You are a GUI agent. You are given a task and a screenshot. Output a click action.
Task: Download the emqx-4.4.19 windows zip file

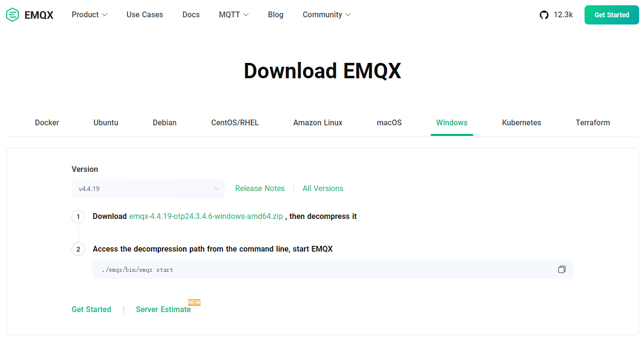tap(206, 217)
